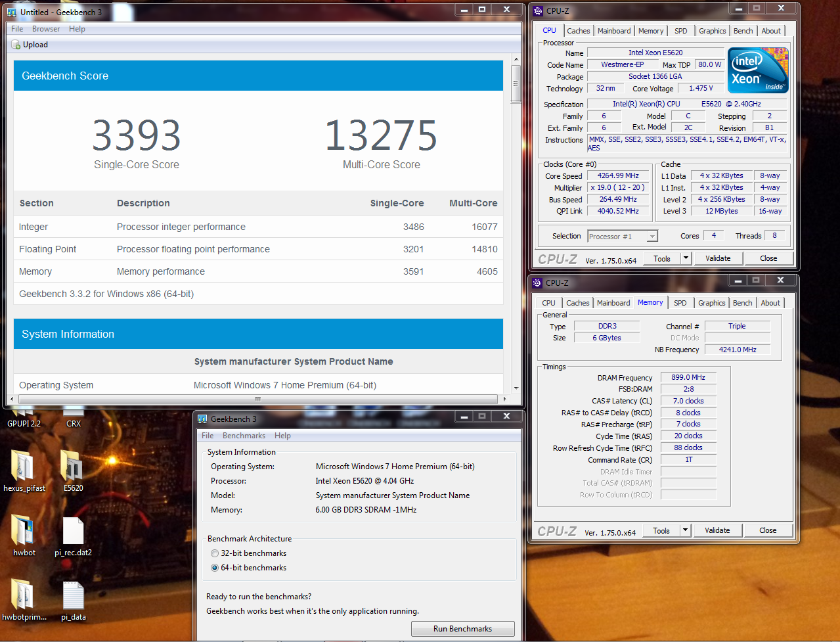Open Tools dropdown arrow in top CPU-Z window

686,258
